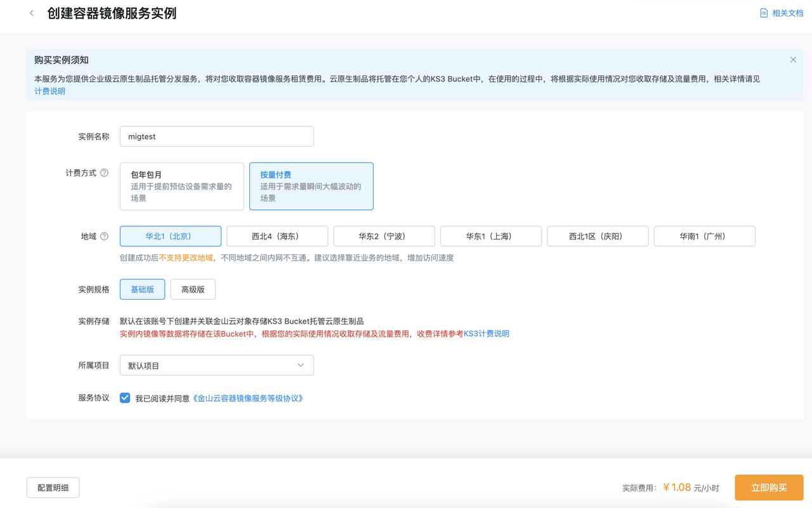Close the 购买实例须知 notice banner
The image size is (812, 508).
coord(793,60)
